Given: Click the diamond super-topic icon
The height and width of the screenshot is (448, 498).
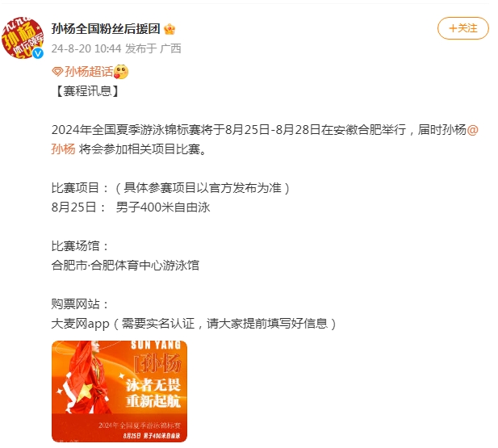Looking at the screenshot, I should coord(57,72).
